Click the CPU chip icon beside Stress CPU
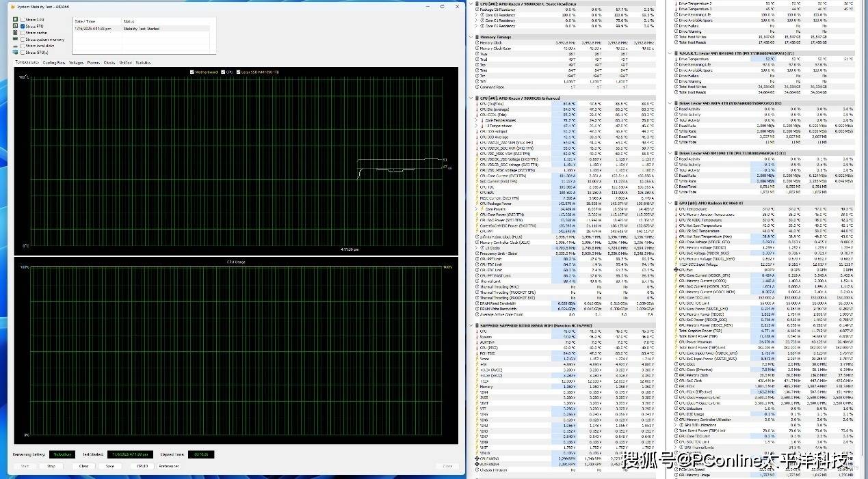The image size is (868, 479). click(15, 20)
